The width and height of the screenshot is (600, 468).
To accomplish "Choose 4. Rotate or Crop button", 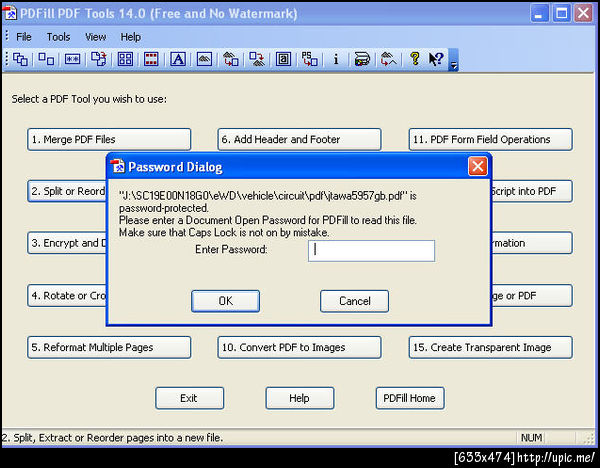I will (67, 295).
